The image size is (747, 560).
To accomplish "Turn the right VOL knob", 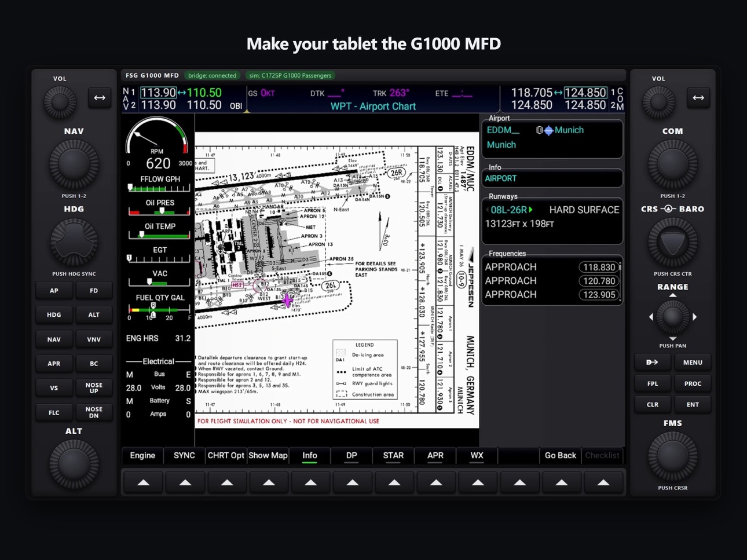I will pos(658,102).
